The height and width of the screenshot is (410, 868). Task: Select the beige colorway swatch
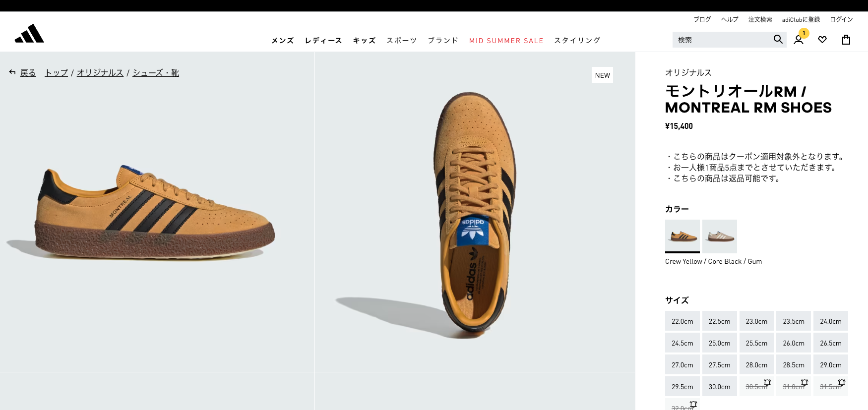(x=720, y=236)
